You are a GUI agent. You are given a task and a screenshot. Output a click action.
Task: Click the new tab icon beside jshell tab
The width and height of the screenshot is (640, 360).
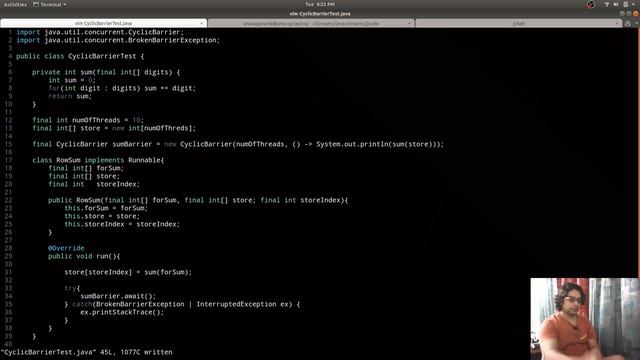627,23
